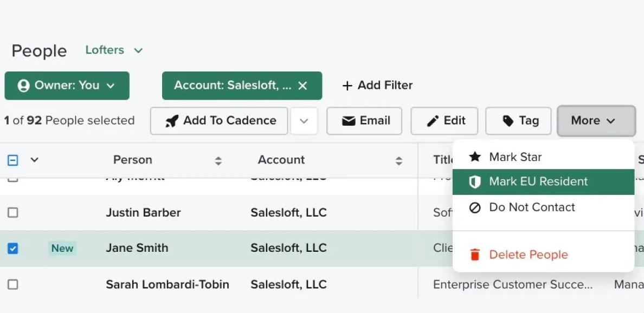Viewport: 644px width, 313px height.
Task: Click the 1 of 92 People selected text
Action: tap(69, 121)
